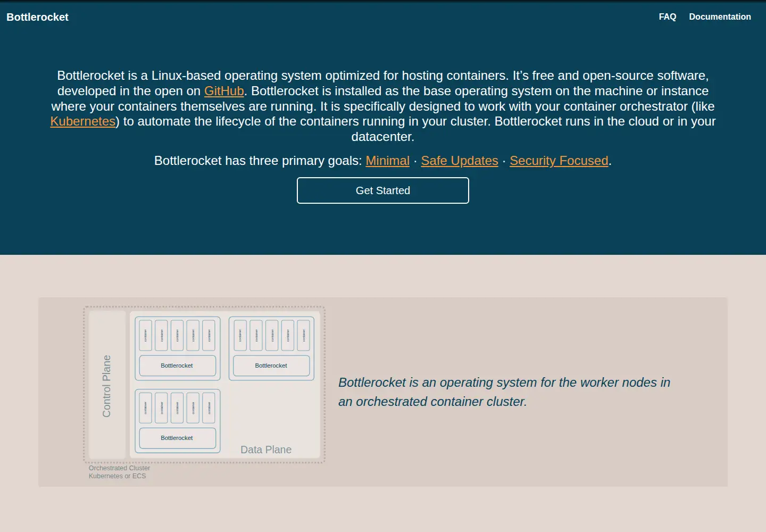
Task: Click the 'Orchestrated Cluster' caption
Action: click(x=119, y=468)
